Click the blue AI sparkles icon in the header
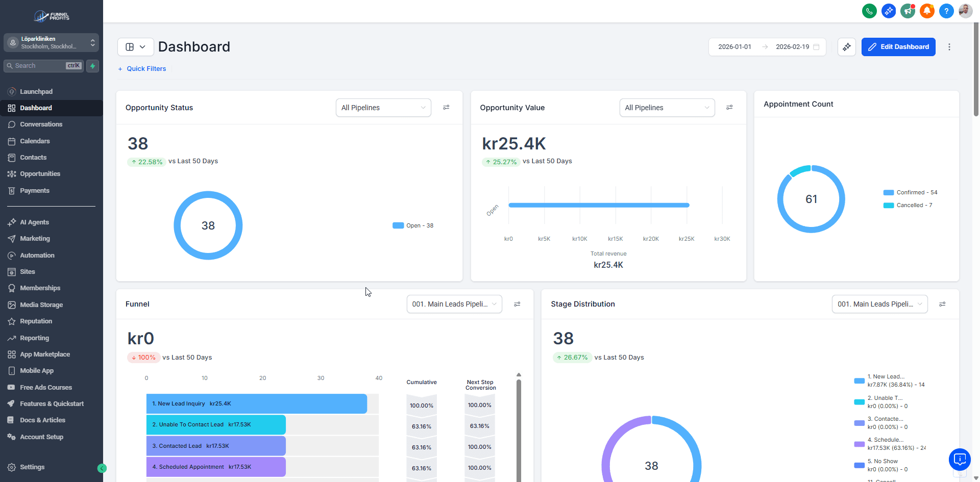The width and height of the screenshot is (980, 482). (x=889, y=11)
